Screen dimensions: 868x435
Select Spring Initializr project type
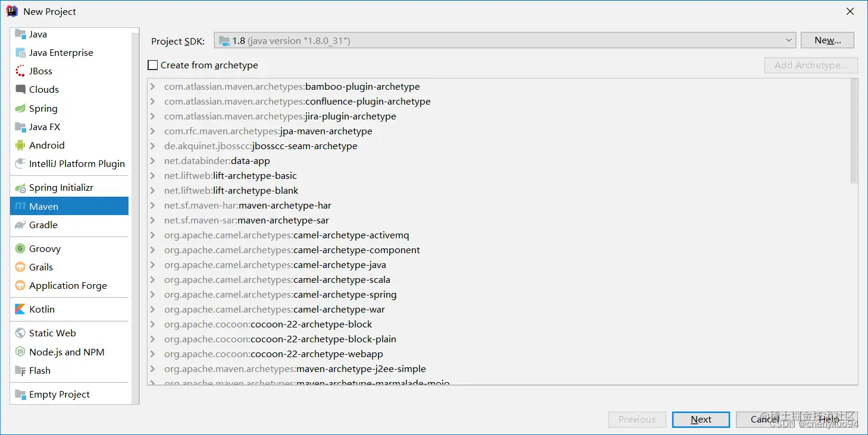[69, 187]
